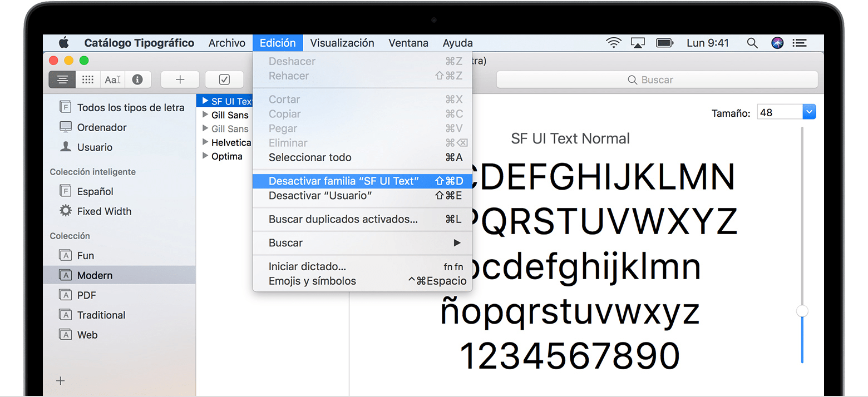Image resolution: width=868 pixels, height=397 pixels.
Task: Add a new font with the plus toolbar icon
Action: [180, 79]
